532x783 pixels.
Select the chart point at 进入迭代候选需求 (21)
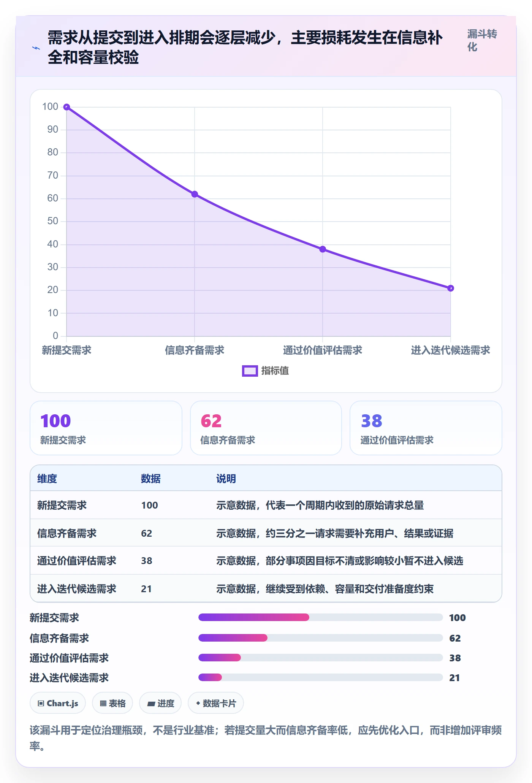(x=451, y=288)
